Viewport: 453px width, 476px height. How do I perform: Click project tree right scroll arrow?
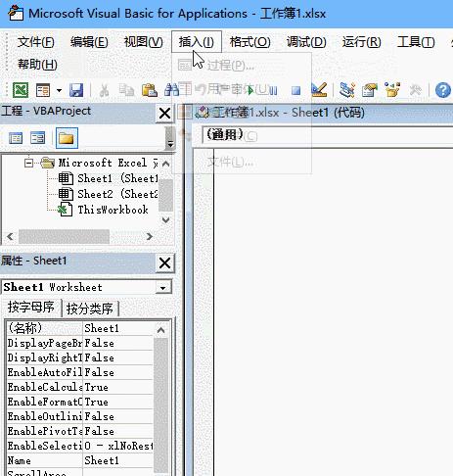(x=150, y=236)
